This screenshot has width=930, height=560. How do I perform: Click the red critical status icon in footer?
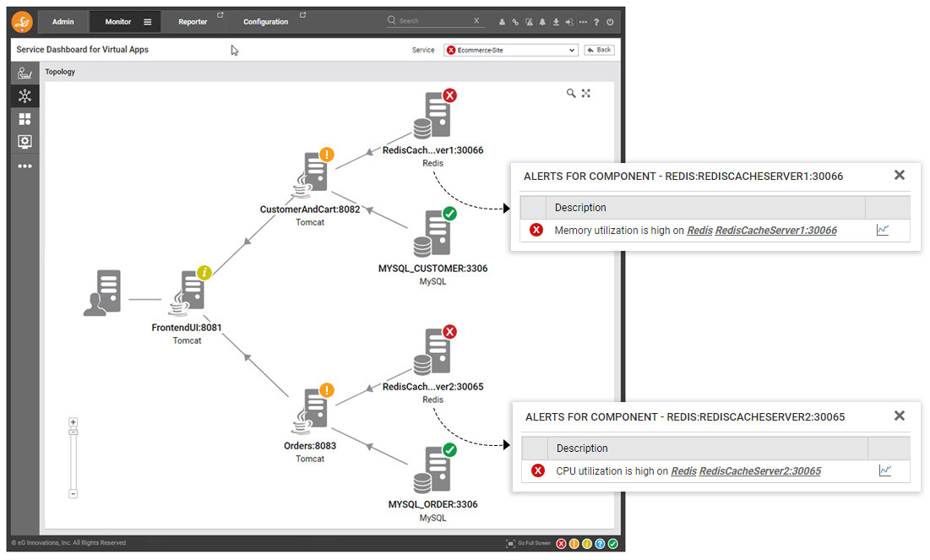561,543
